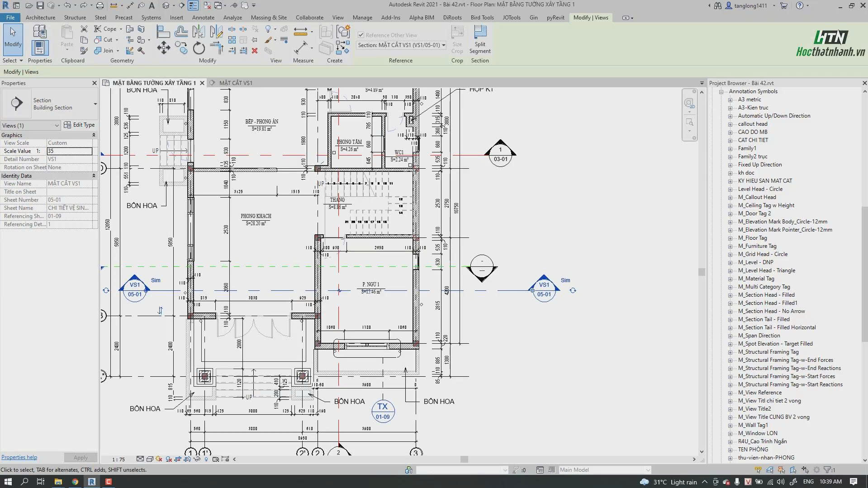
Task: Select the Rotate tool
Action: tap(199, 48)
